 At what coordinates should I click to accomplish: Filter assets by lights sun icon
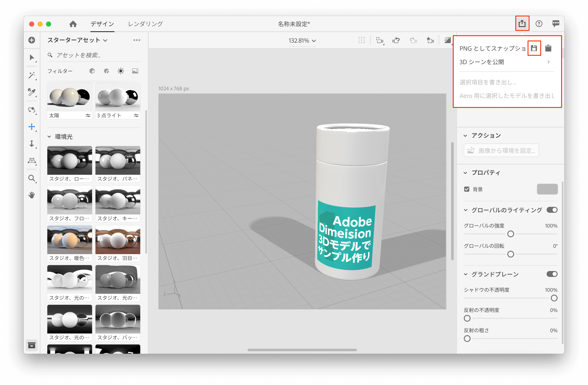pos(121,71)
